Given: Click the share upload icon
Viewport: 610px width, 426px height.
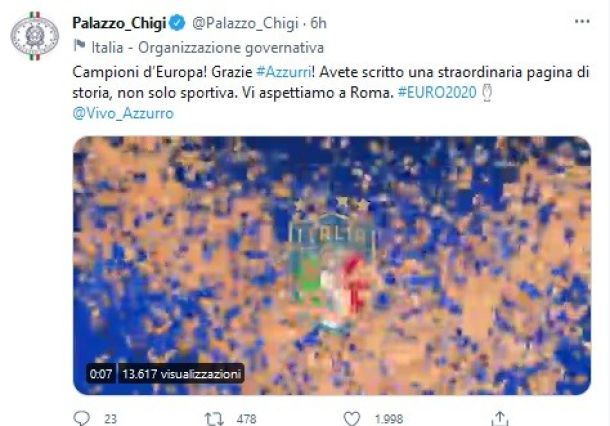Looking at the screenshot, I should (x=500, y=418).
